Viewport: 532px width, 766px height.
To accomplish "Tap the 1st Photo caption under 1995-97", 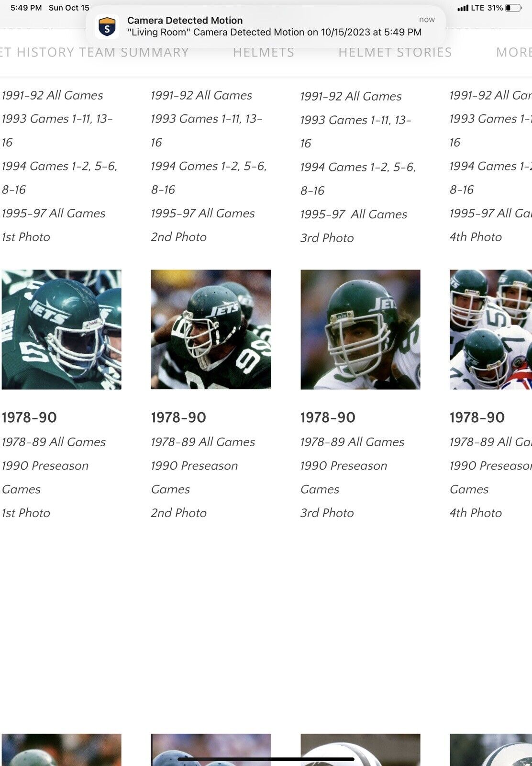I will 26,237.
